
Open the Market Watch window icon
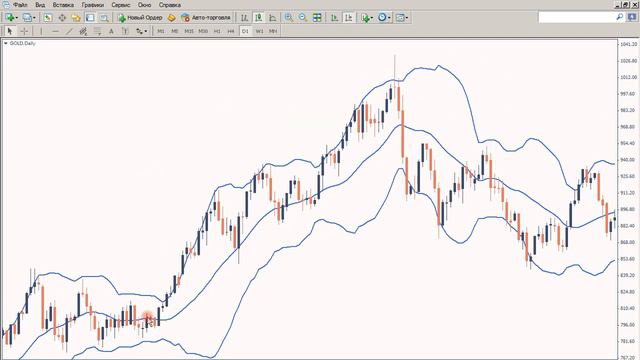48,18
